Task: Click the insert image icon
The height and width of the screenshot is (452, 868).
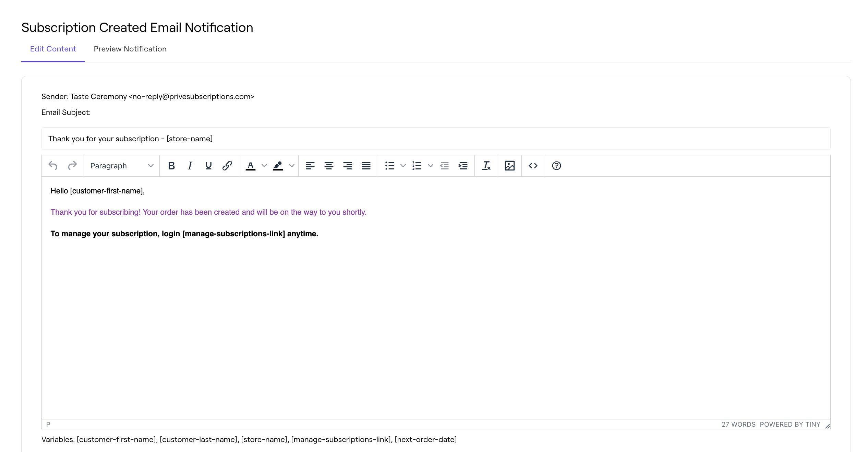Action: click(509, 166)
